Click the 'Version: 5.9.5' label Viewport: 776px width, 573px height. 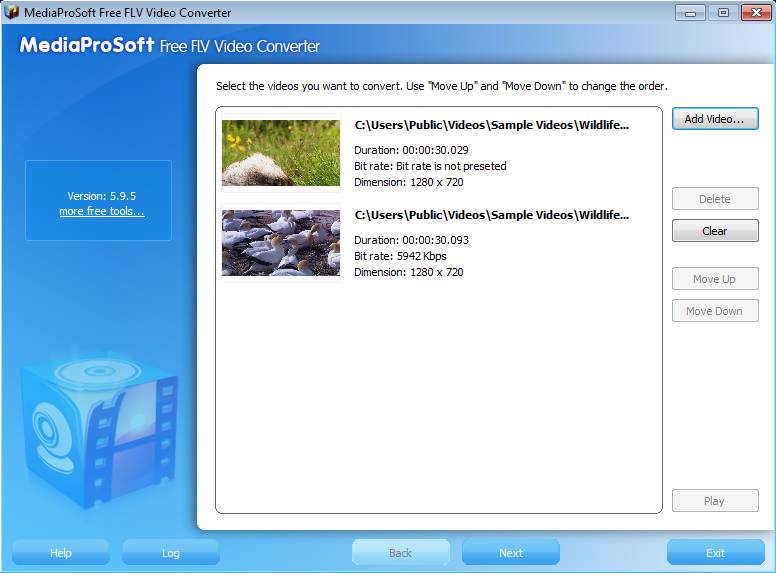101,196
